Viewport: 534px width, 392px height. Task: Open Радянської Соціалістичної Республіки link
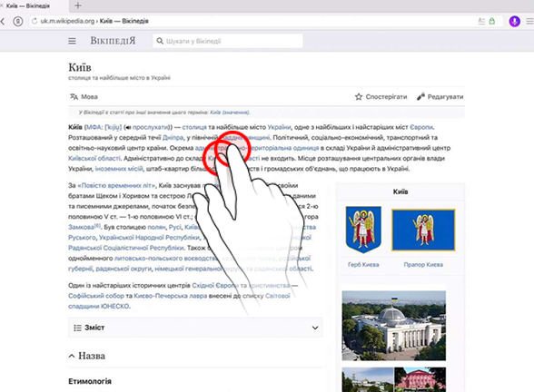[126, 248]
